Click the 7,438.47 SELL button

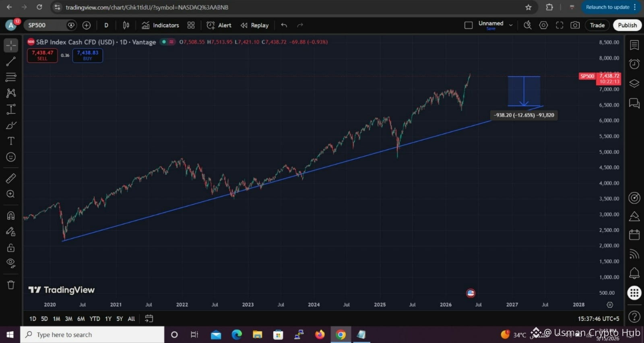(42, 55)
